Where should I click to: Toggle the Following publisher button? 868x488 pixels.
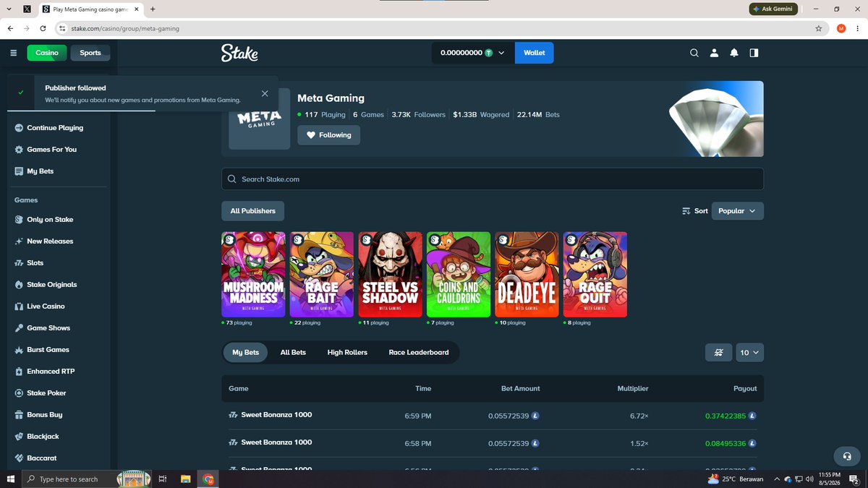(328, 135)
